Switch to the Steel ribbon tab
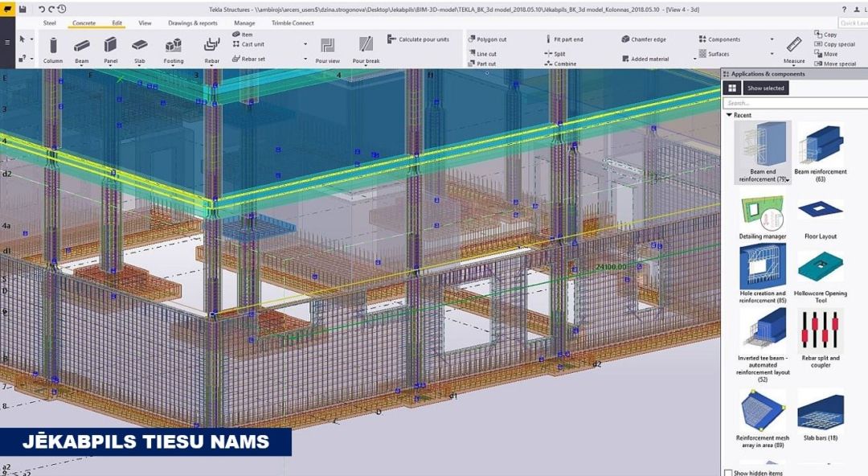 (50, 23)
